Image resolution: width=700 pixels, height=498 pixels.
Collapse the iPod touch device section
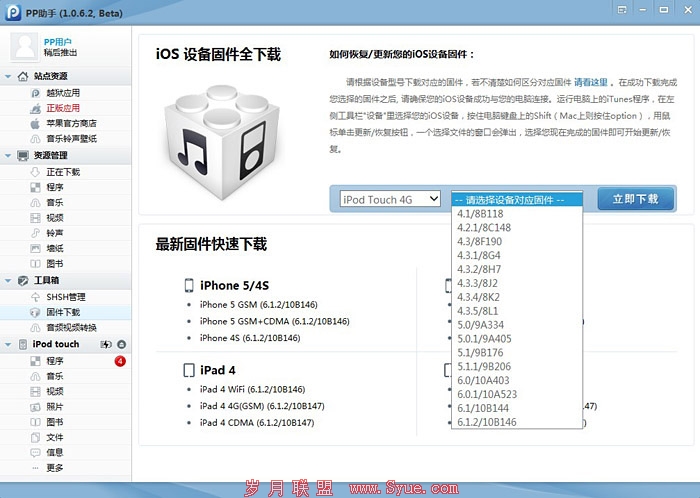coord(8,344)
